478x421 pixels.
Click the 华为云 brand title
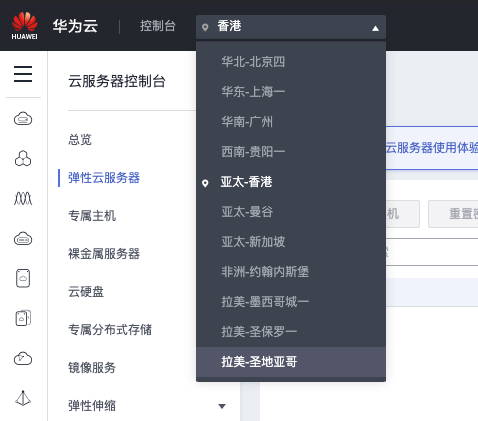pos(75,26)
